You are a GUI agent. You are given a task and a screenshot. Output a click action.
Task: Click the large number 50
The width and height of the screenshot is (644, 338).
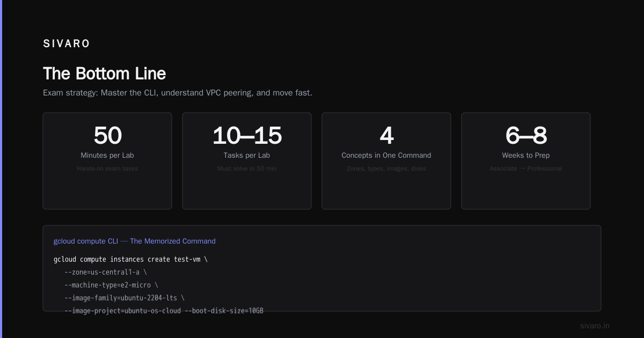coord(107,135)
